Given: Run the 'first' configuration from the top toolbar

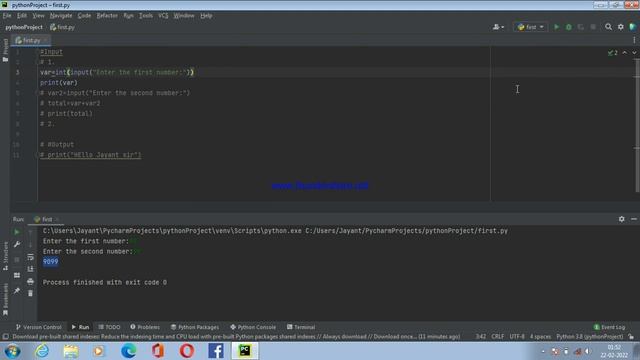Looking at the screenshot, I should coord(556,27).
